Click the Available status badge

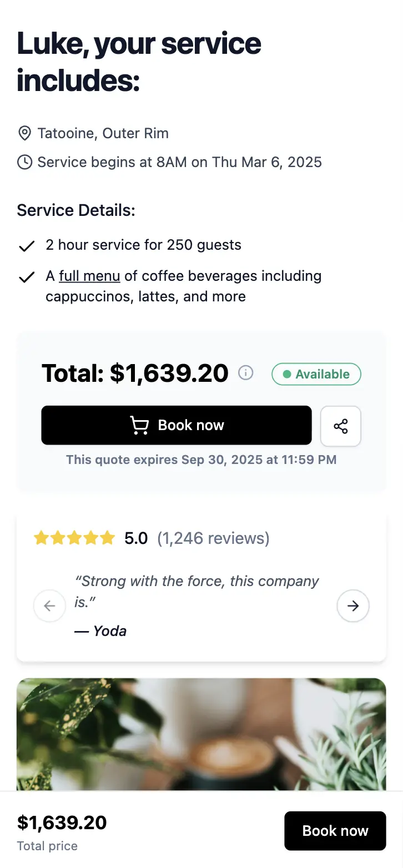316,374
